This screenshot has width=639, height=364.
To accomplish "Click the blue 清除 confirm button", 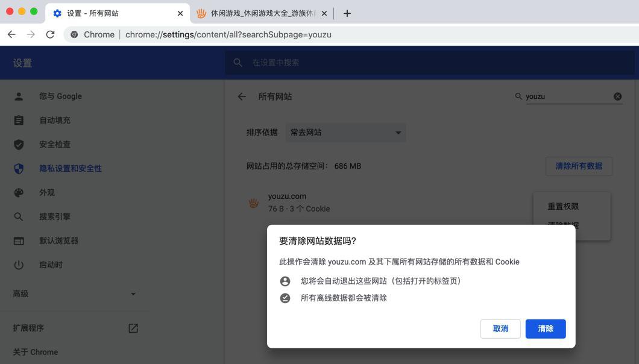I will click(x=546, y=328).
